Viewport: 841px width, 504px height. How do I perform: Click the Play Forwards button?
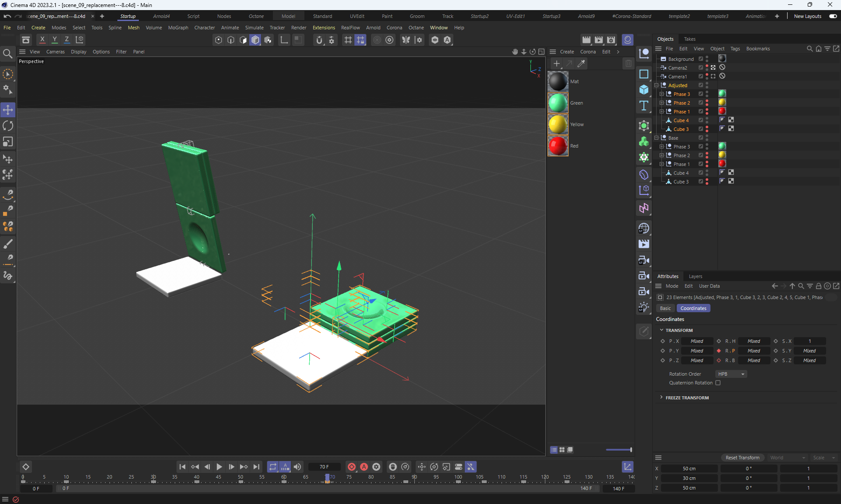[219, 467]
